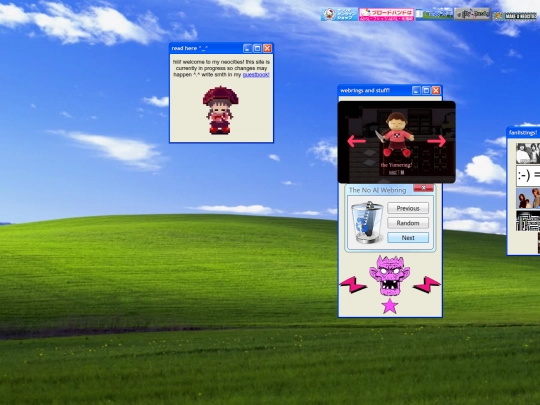Open the color band photo fanlisting
Viewport: 540px width, 405px height.
[528, 198]
